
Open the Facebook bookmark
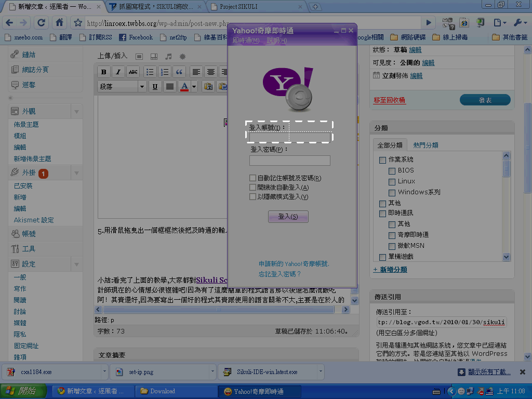point(136,37)
